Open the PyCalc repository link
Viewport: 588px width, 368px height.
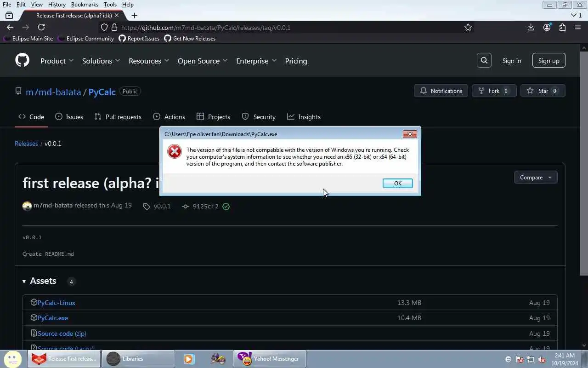[x=102, y=92]
